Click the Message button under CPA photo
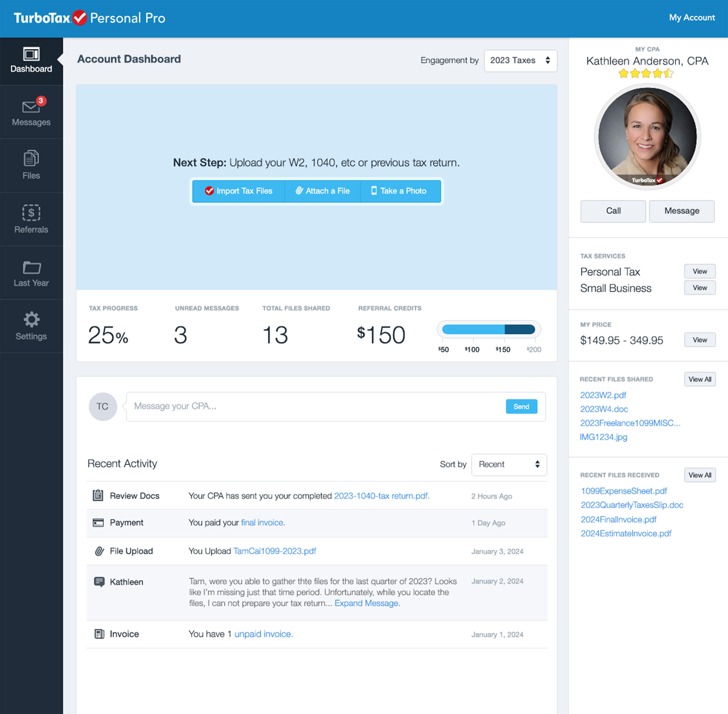This screenshot has width=728, height=714. tap(681, 211)
